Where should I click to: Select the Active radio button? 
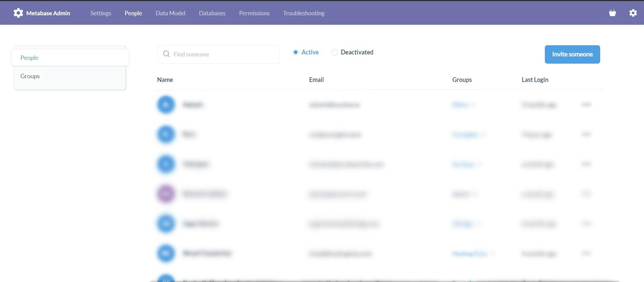tap(296, 52)
